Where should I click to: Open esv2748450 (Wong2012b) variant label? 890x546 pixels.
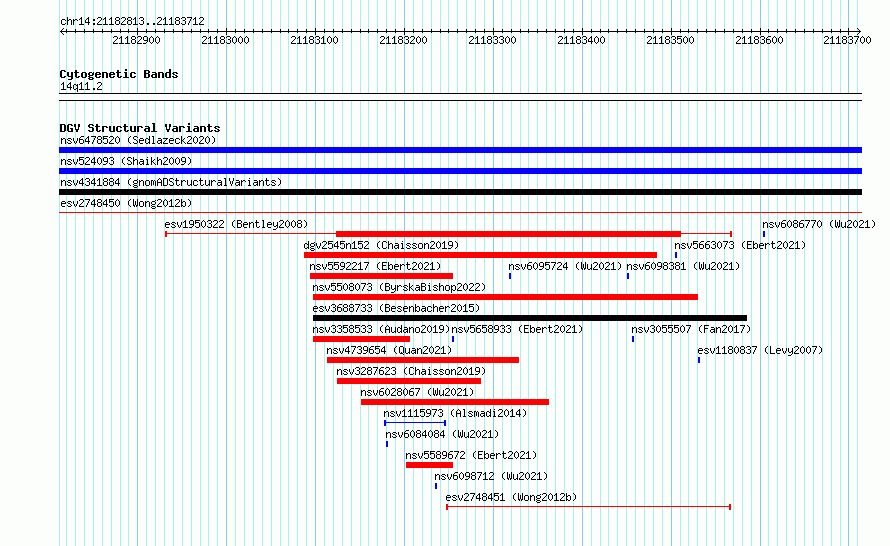(126, 203)
